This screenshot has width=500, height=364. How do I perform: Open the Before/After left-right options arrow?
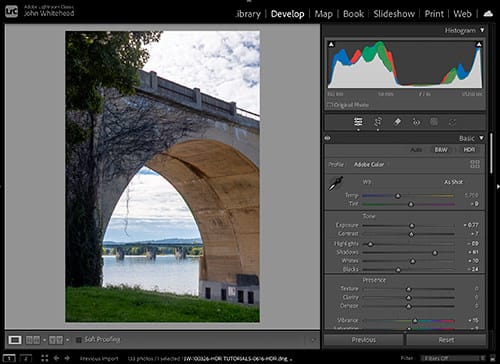tap(44, 340)
